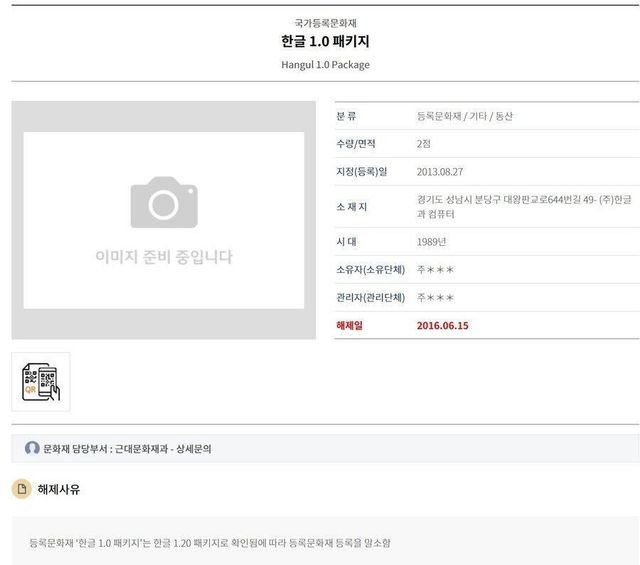Click the 소유자(소유단체) row label
The image size is (640, 565).
point(370,270)
